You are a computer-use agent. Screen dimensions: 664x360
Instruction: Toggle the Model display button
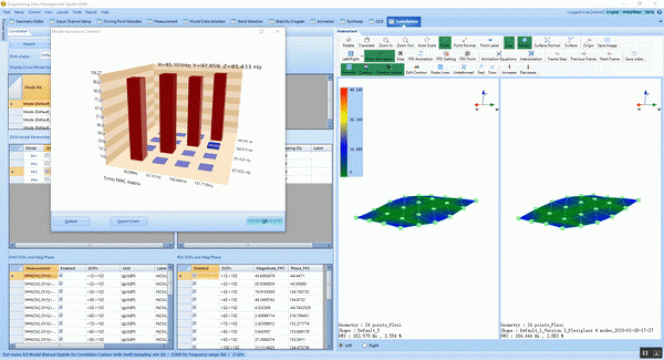coord(524,42)
